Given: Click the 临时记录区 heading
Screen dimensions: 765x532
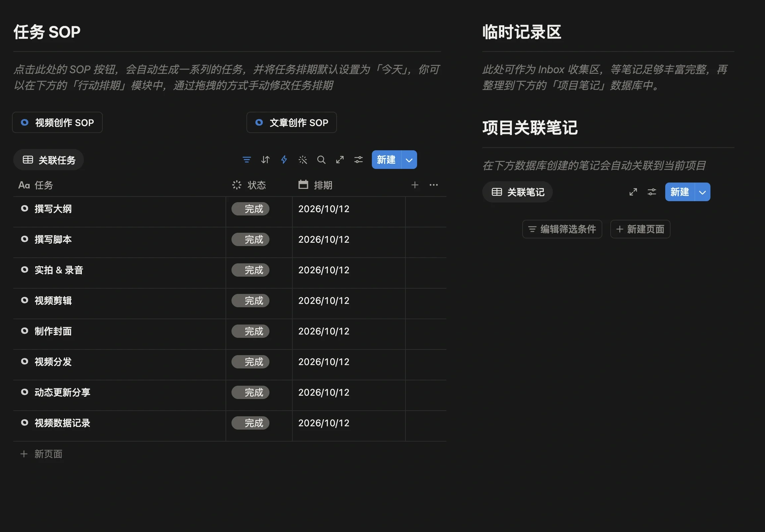Looking at the screenshot, I should pos(522,32).
